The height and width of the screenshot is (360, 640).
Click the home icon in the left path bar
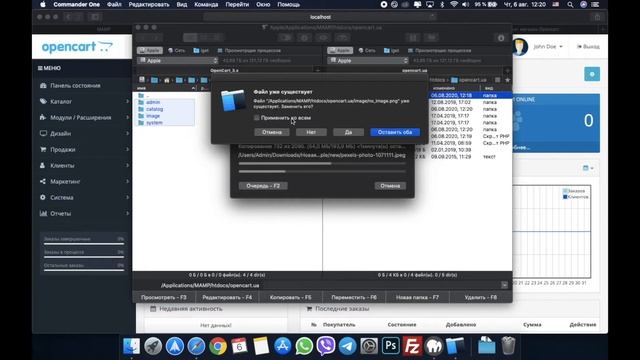[167, 80]
